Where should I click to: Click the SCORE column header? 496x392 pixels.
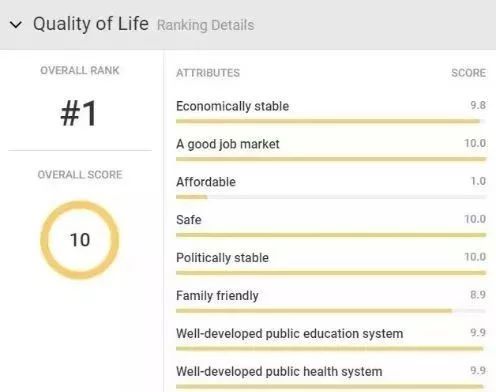468,73
